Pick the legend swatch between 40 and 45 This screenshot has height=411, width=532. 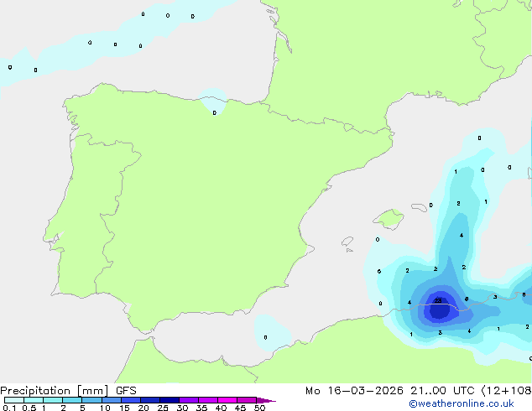(x=227, y=400)
